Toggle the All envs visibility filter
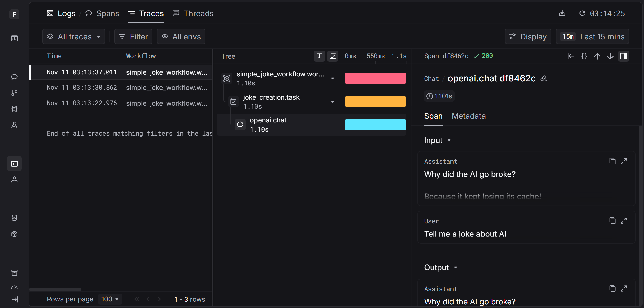The width and height of the screenshot is (644, 308). pos(181,37)
